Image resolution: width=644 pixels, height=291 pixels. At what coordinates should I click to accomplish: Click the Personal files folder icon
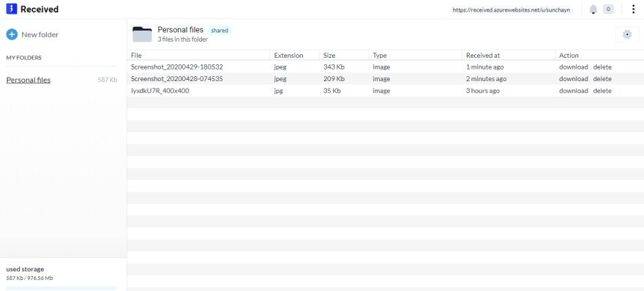click(142, 34)
